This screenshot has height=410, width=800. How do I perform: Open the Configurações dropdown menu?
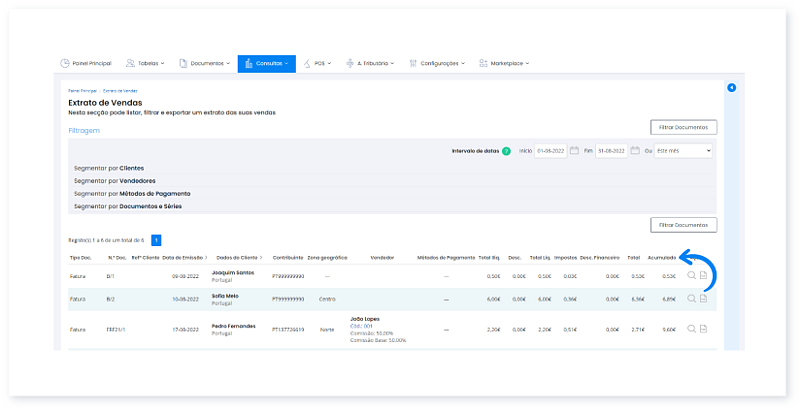click(x=440, y=63)
